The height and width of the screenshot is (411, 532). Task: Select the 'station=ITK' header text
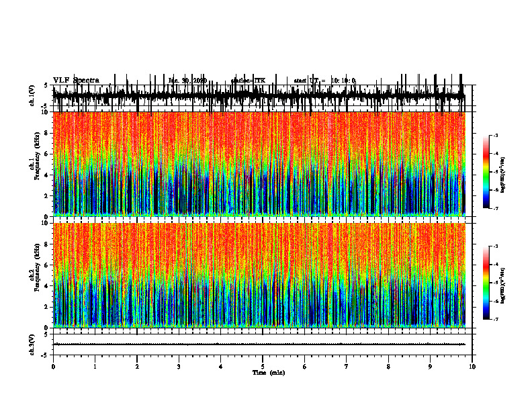point(248,81)
